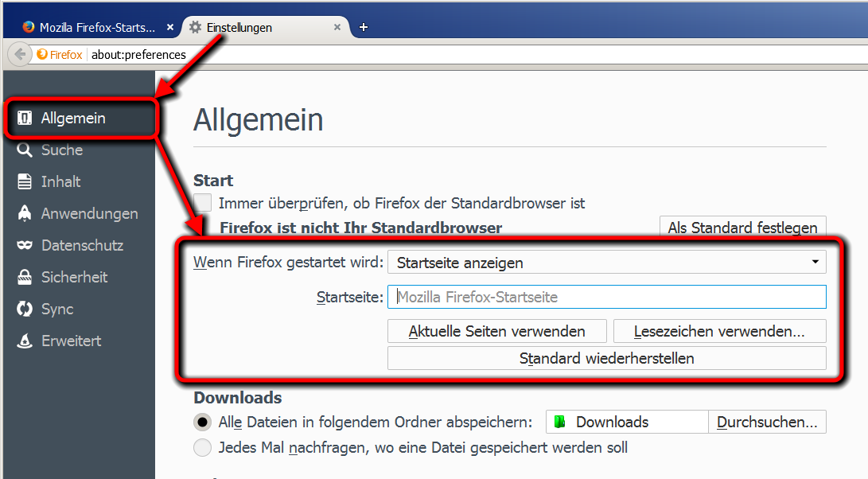Close the Einstellungen tab
This screenshot has width=868, height=479.
tap(337, 27)
